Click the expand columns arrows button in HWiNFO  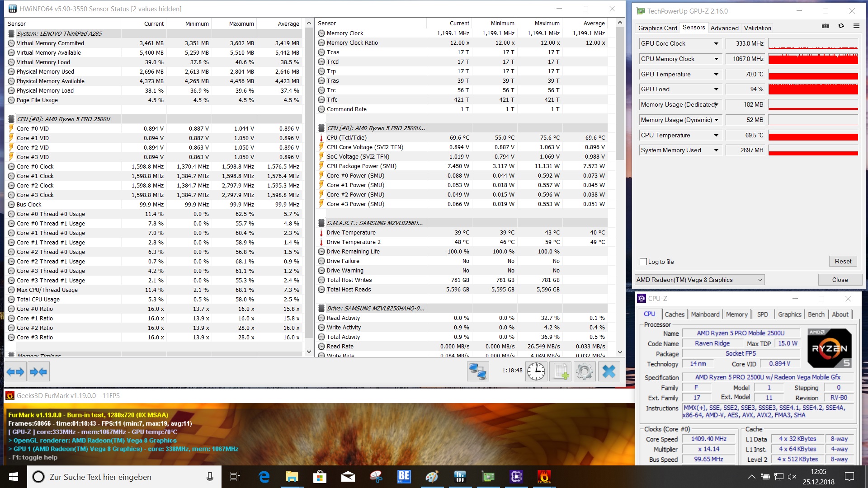(x=15, y=372)
